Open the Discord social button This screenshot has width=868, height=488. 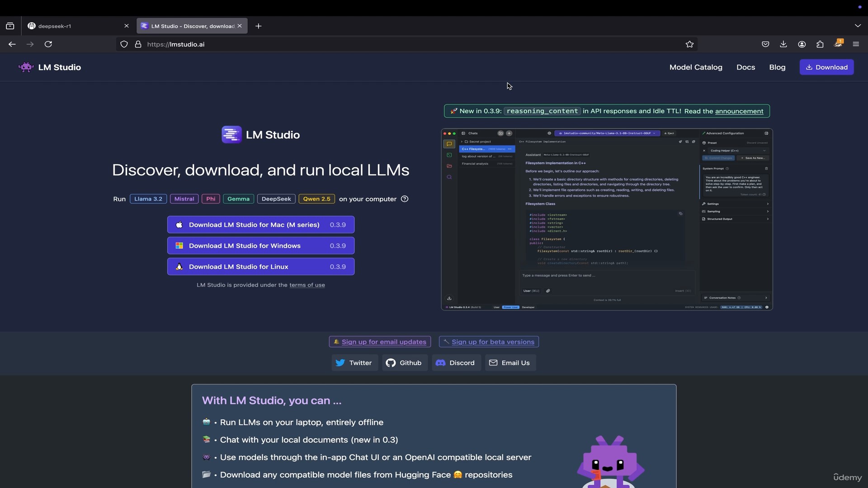click(x=456, y=363)
